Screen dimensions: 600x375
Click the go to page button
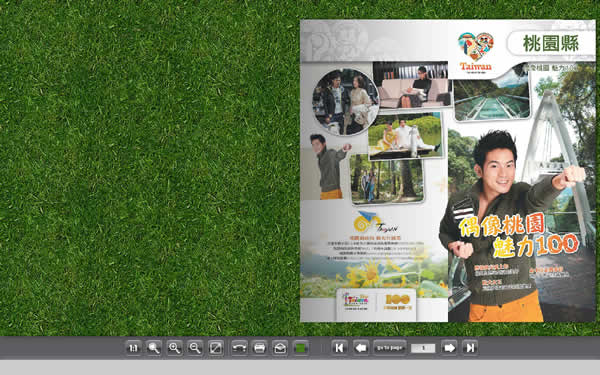coord(390,348)
